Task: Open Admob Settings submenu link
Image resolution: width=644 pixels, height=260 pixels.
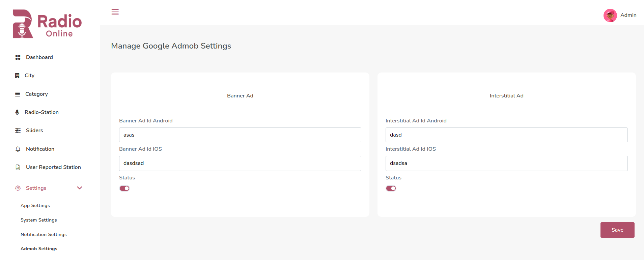Action: 39,249
